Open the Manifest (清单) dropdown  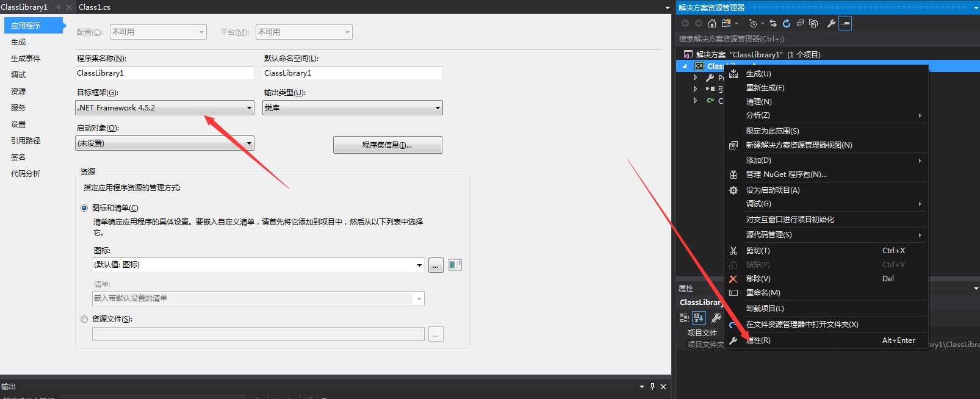pyautogui.click(x=258, y=298)
